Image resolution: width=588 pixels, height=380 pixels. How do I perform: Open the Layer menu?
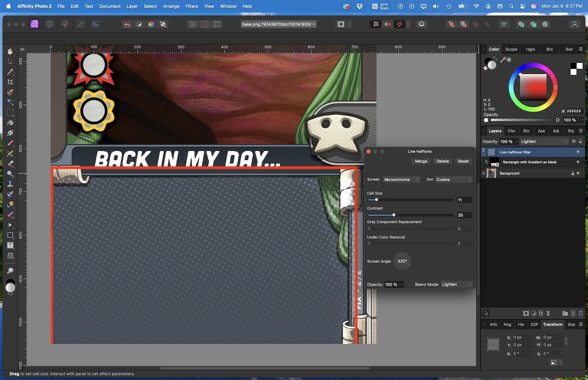click(132, 6)
